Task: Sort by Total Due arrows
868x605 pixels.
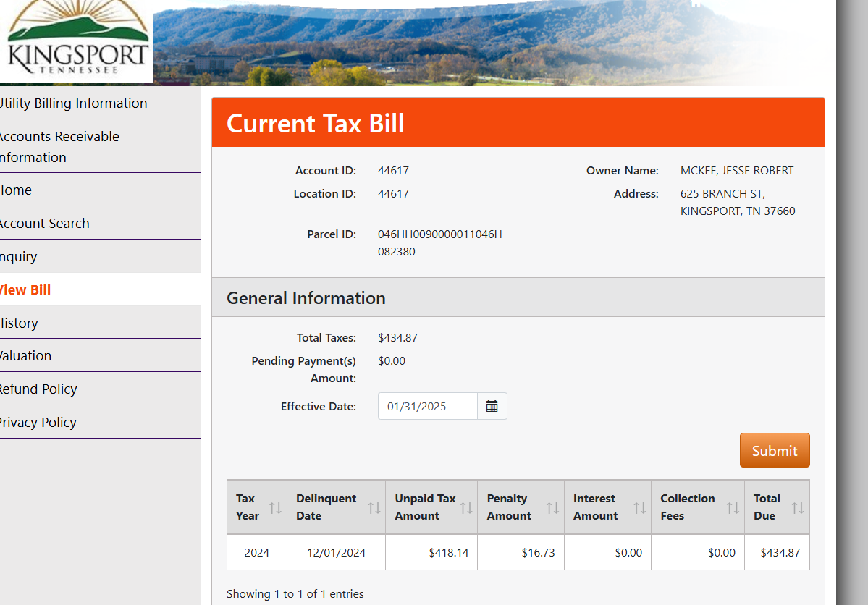Action: tap(798, 508)
